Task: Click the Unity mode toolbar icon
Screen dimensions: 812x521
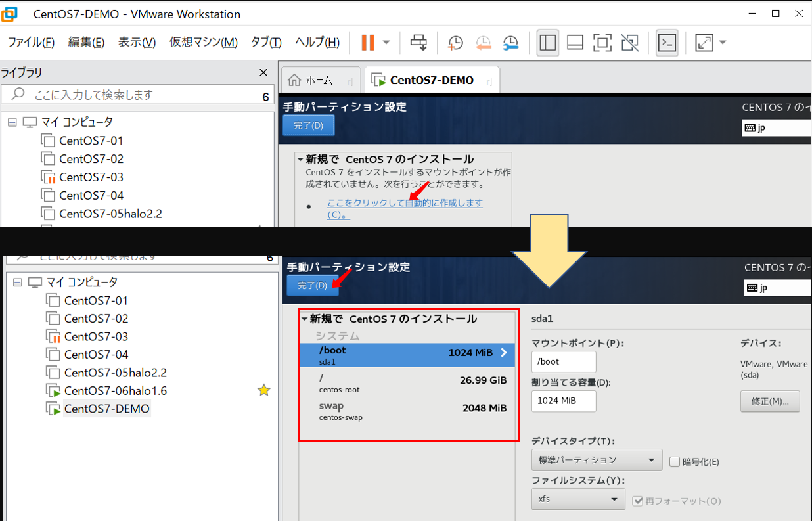Action: point(629,43)
